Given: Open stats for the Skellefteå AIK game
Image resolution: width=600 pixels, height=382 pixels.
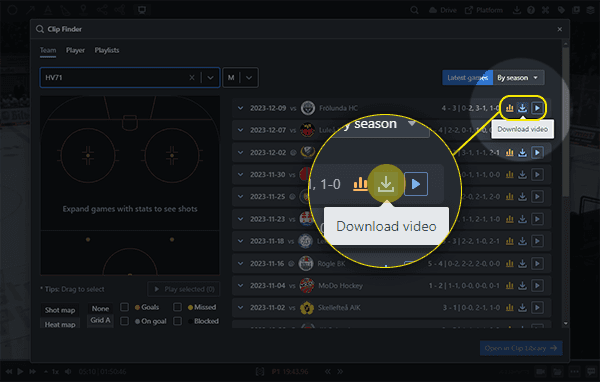Looking at the screenshot, I should [x=509, y=307].
